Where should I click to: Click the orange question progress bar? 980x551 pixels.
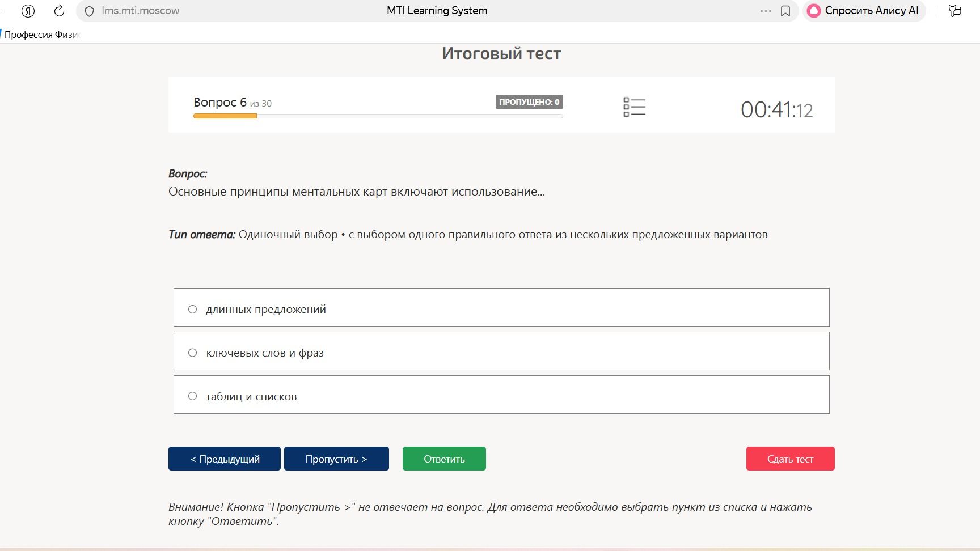[x=225, y=116]
